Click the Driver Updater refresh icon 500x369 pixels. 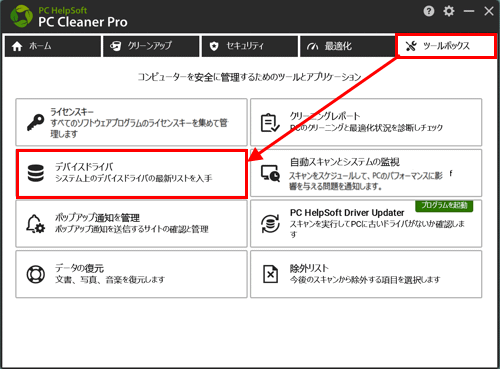coord(270,224)
